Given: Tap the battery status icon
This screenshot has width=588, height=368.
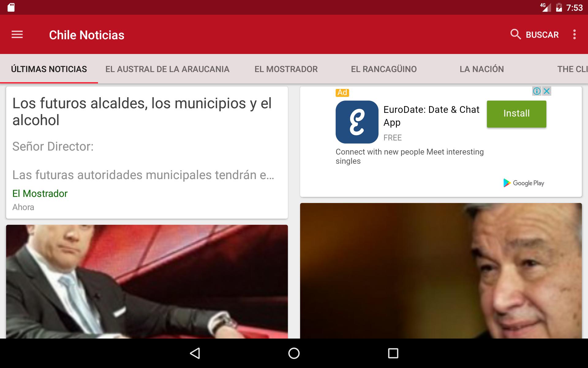Looking at the screenshot, I should pos(559,7).
